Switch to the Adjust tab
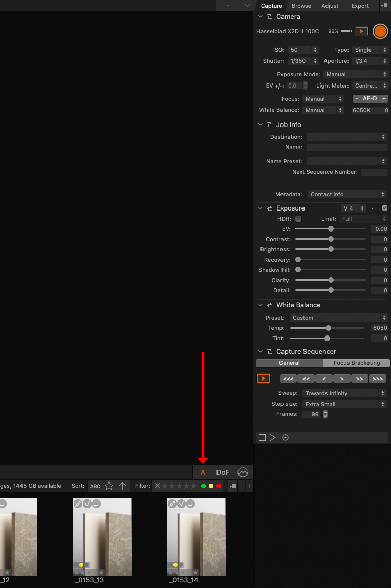 [x=330, y=6]
